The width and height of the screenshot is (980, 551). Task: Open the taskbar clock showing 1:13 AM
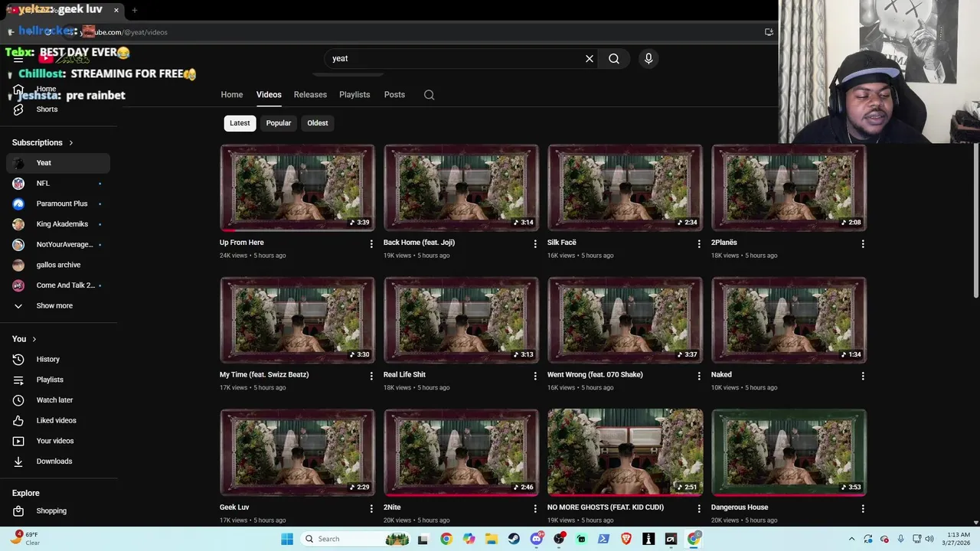coord(958,539)
